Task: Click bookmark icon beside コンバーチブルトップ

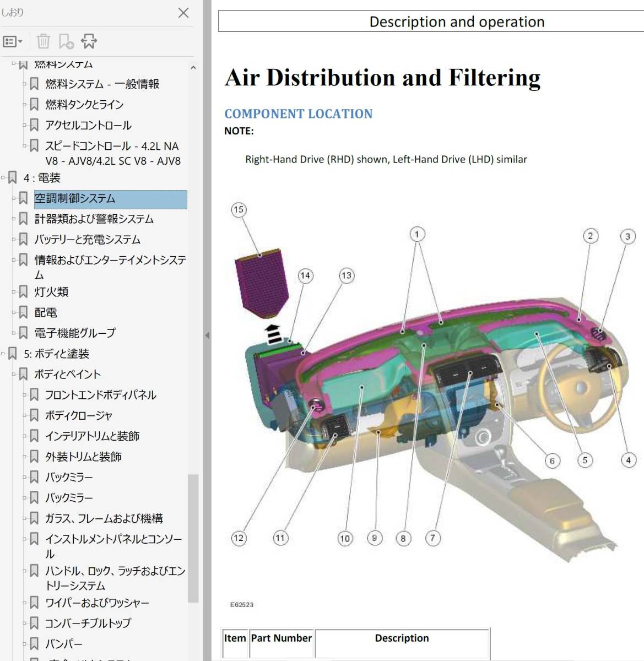Action: point(34,623)
